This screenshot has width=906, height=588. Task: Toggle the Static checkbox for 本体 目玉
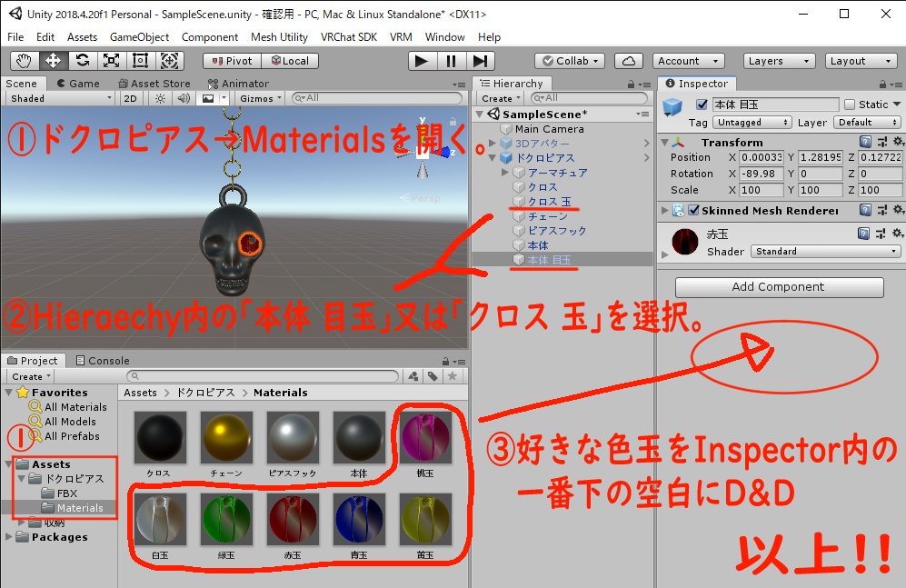click(850, 105)
